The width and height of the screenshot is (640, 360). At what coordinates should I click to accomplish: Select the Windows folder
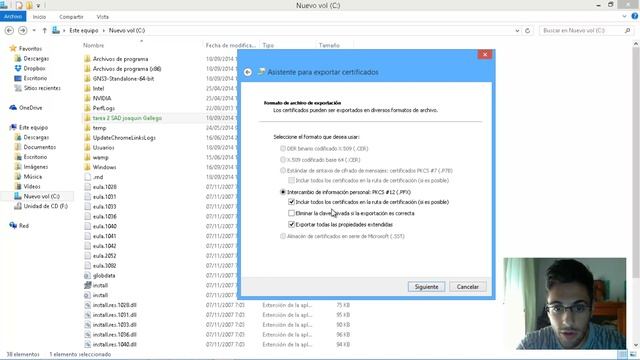click(x=104, y=167)
